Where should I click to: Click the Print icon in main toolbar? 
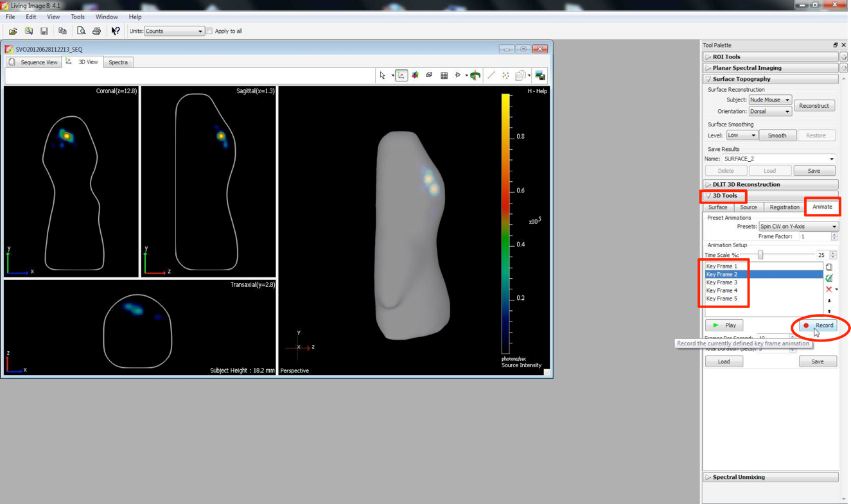tap(96, 31)
